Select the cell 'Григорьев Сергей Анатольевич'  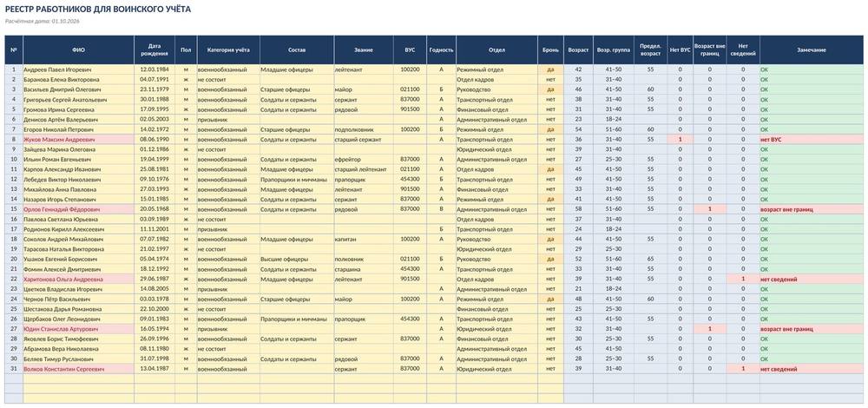click(78, 100)
